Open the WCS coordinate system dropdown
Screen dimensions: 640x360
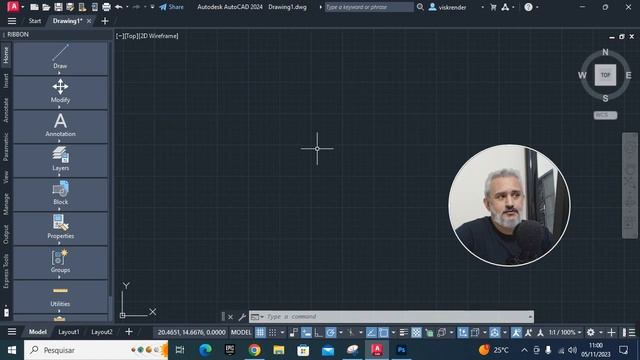click(x=605, y=115)
